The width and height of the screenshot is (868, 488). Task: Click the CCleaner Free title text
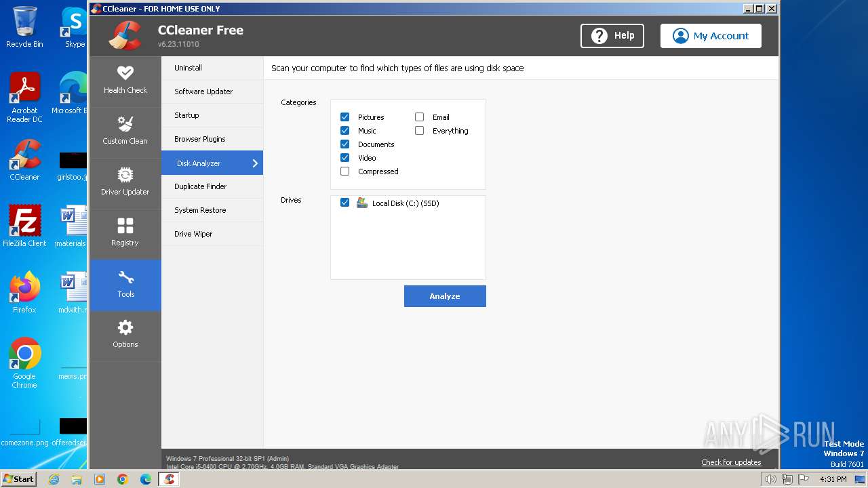pyautogui.click(x=201, y=30)
